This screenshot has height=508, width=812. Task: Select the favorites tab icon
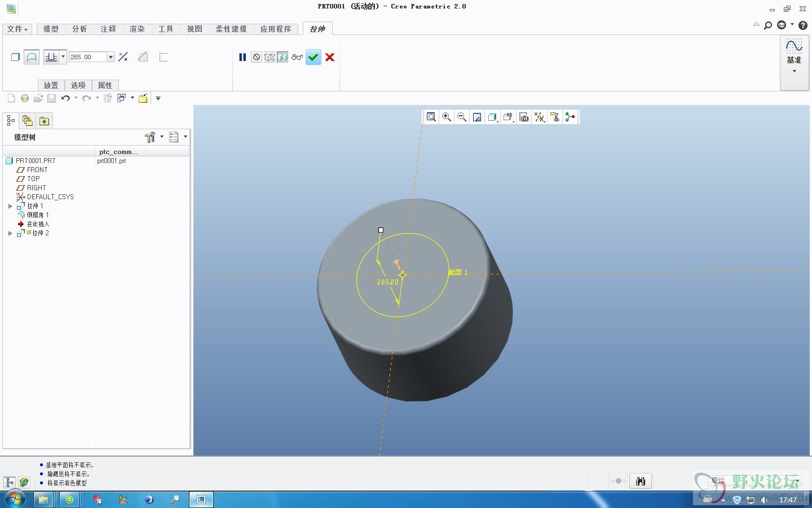point(44,120)
